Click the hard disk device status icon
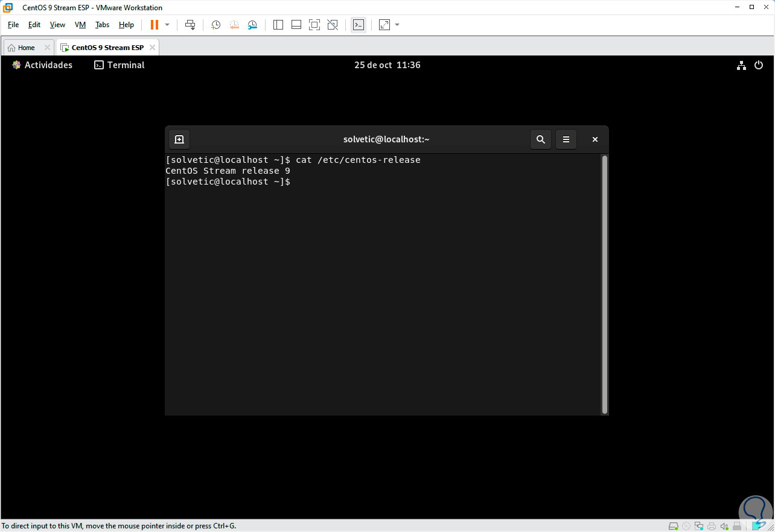The image size is (775, 532). click(674, 526)
